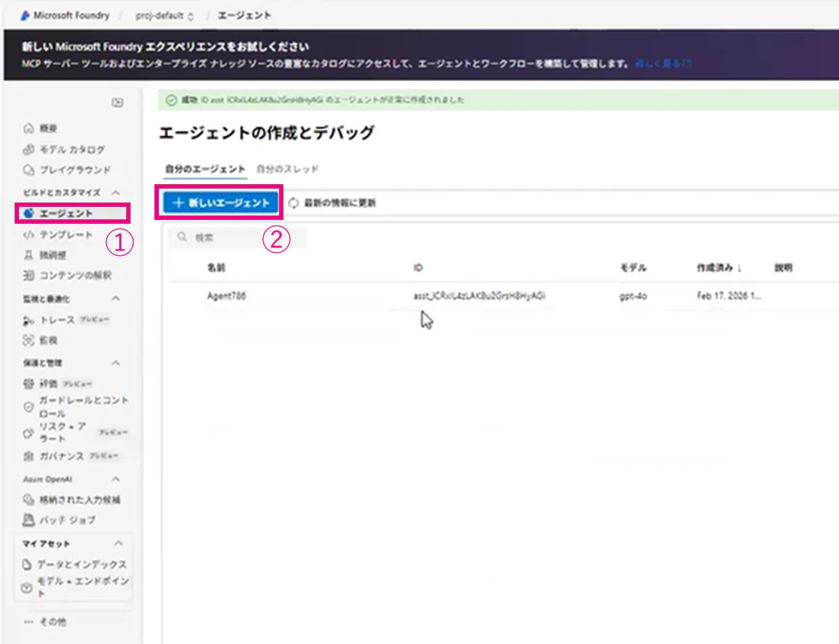Viewport: 839px width, 644px height.
Task: Collapse the ビルドとカスタマイズ section
Action: click(115, 193)
